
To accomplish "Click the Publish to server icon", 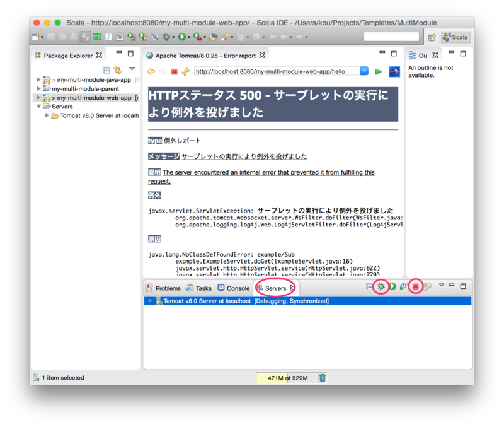I will click(x=427, y=286).
